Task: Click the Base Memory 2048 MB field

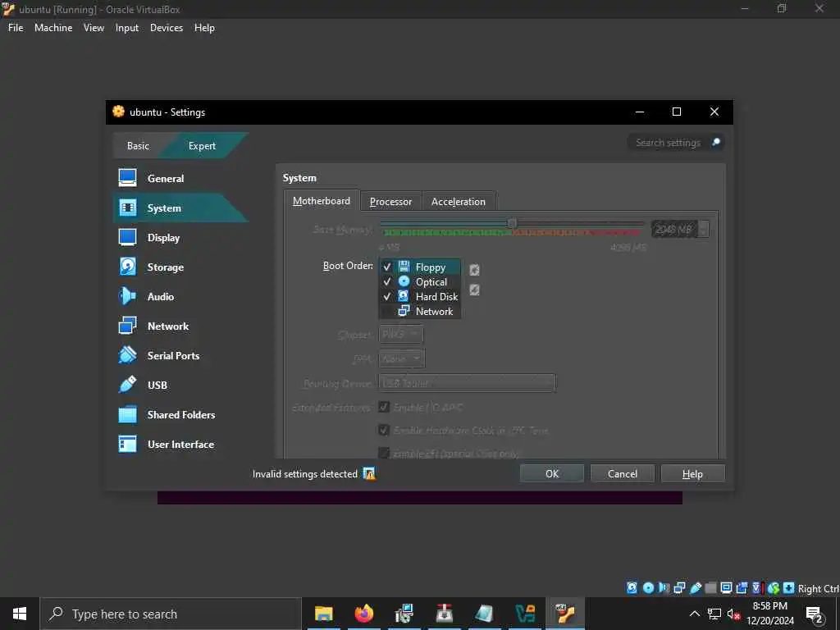Action: click(674, 230)
